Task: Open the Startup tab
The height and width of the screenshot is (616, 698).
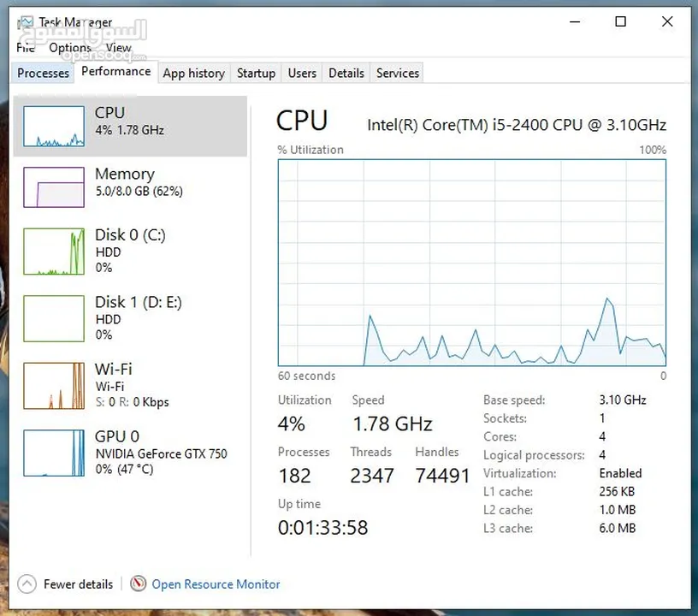Action: pyautogui.click(x=256, y=73)
